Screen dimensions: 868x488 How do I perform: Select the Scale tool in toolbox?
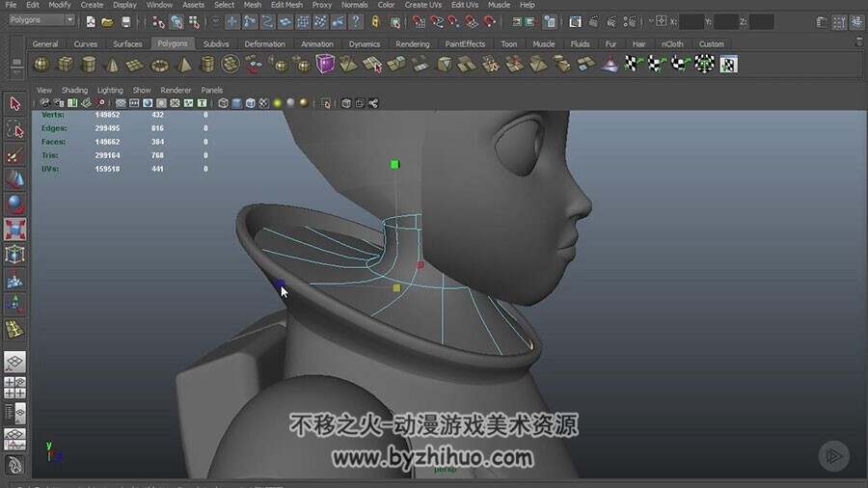14,230
